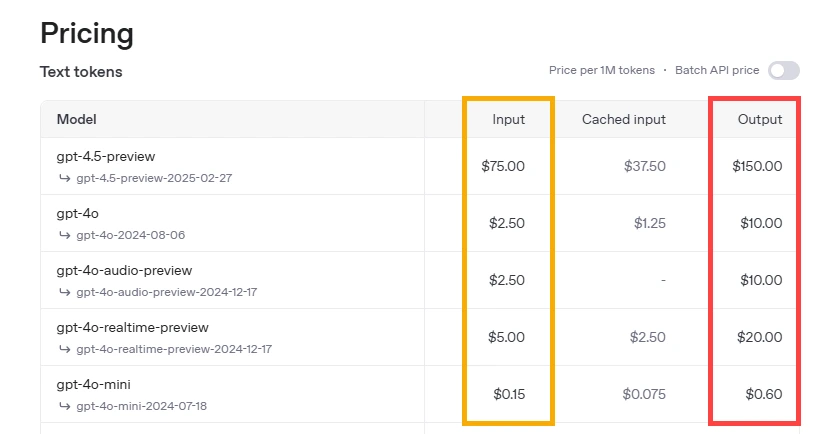The height and width of the screenshot is (434, 826).
Task: Click the $75.00 input price cell
Action: coord(502,166)
